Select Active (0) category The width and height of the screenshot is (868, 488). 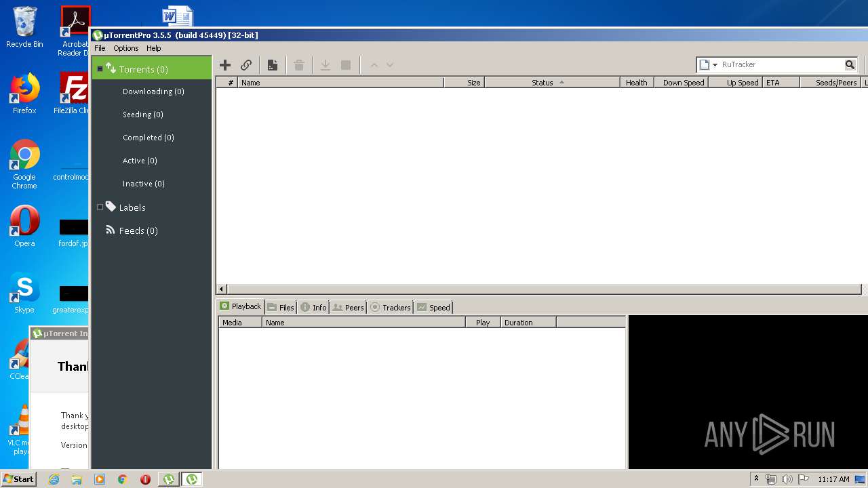pos(140,161)
